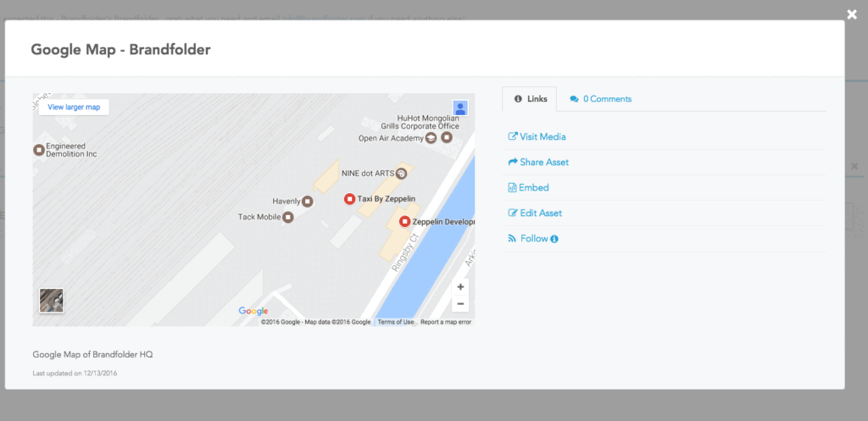Select the Links tab
The image size is (868, 421).
pyautogui.click(x=529, y=99)
